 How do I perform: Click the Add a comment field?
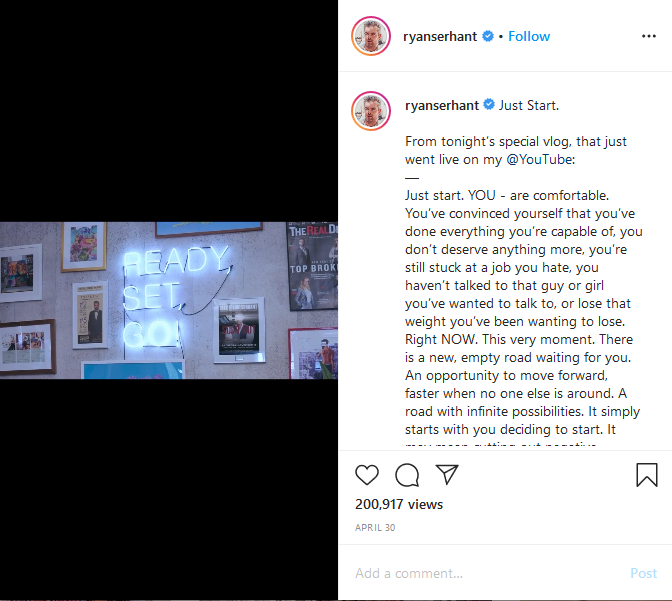coord(488,573)
